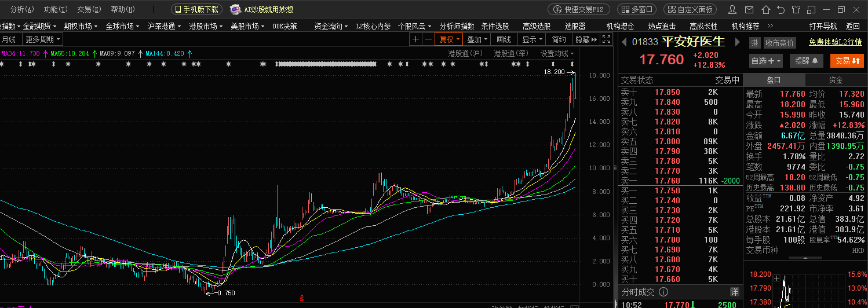Open the user account icon
Image resolution: width=868 pixels, height=308 pixels.
[733, 9]
